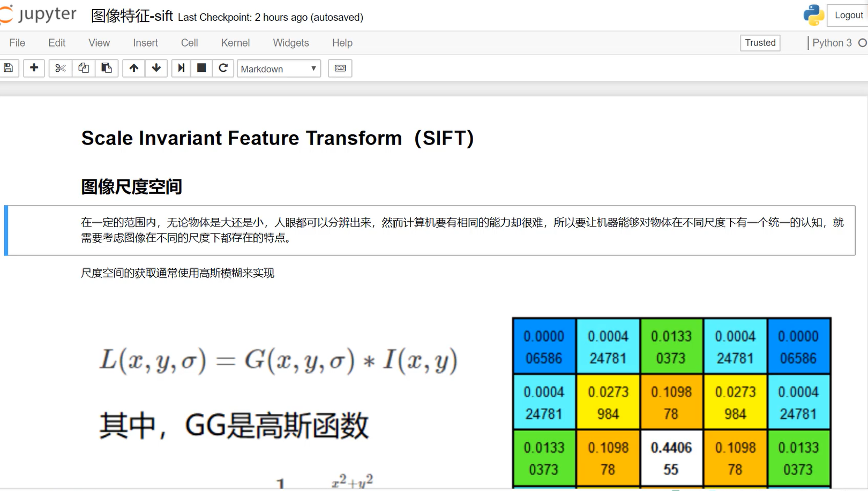Screen dimensions: 868x491
Task: Click the white center cell 0.440655
Action: coord(671,458)
